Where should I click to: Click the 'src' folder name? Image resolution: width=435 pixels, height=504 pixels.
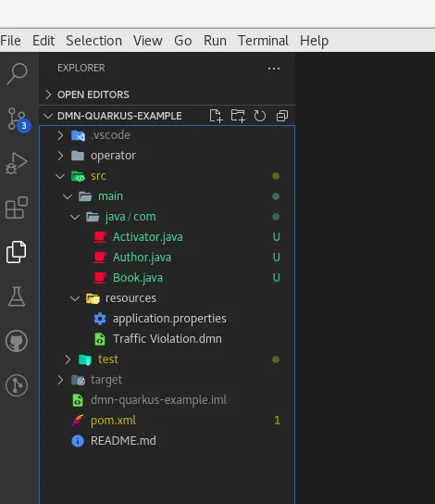coord(98,176)
